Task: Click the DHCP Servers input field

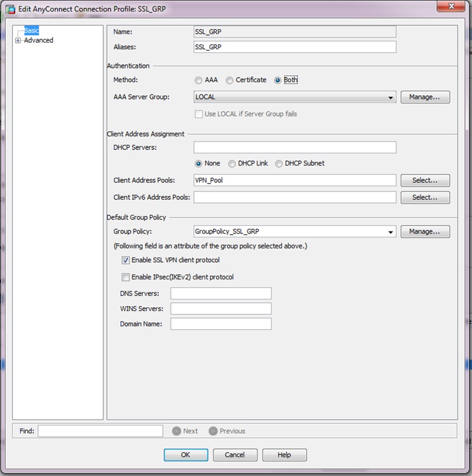Action: pyautogui.click(x=295, y=147)
